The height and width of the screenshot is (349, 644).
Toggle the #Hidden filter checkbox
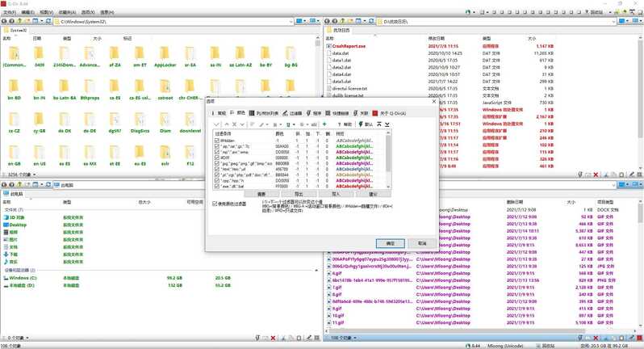coord(216,141)
